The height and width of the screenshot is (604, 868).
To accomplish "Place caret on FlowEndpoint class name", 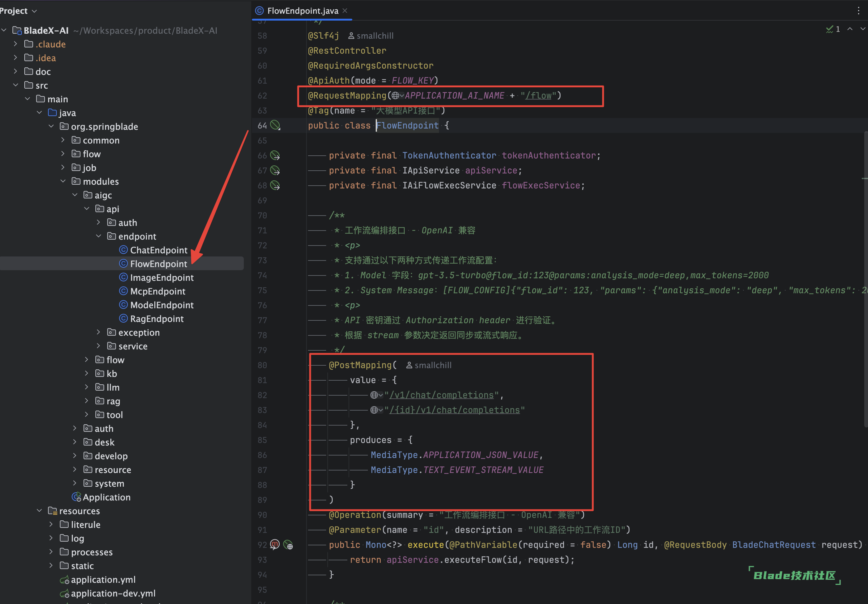I will pyautogui.click(x=407, y=125).
